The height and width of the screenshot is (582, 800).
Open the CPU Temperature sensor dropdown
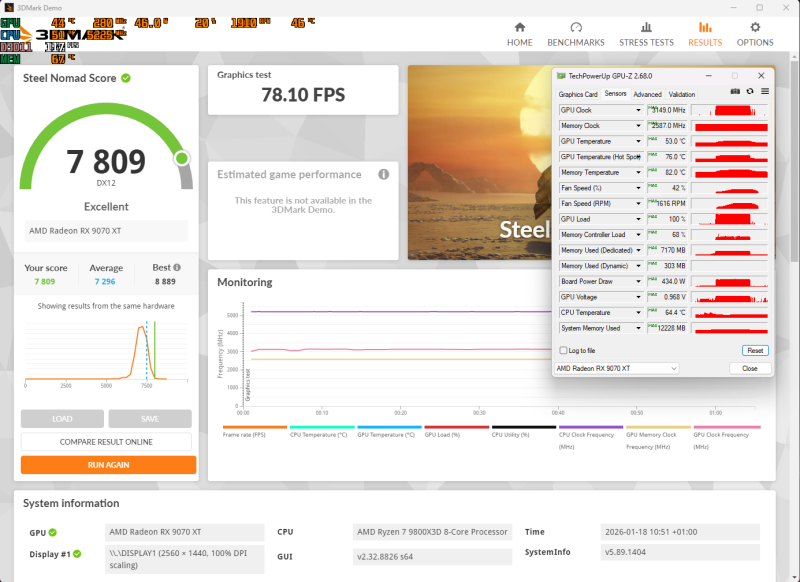638,313
